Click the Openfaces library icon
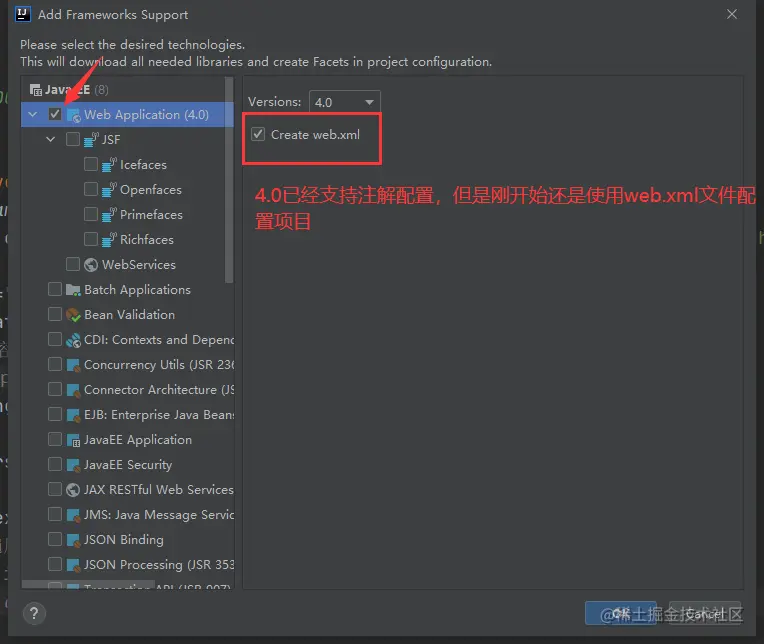Viewport: 764px width, 644px height. (109, 189)
